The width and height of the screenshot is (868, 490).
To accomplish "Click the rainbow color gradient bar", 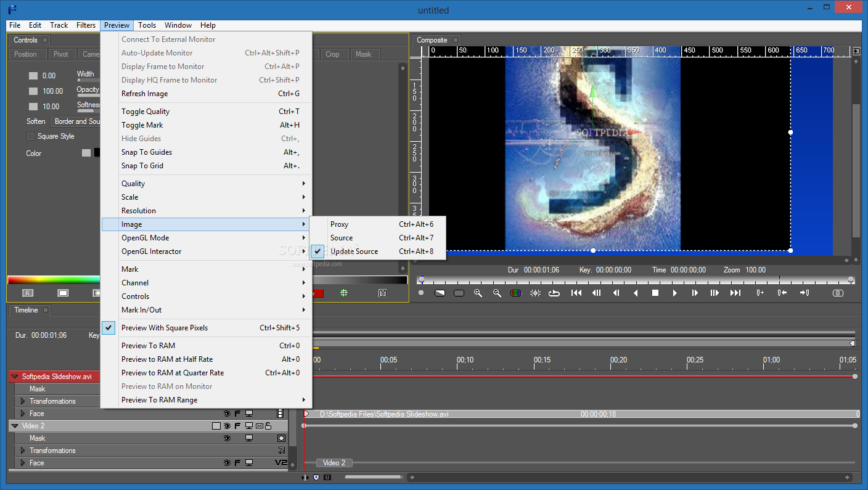I will coord(54,280).
